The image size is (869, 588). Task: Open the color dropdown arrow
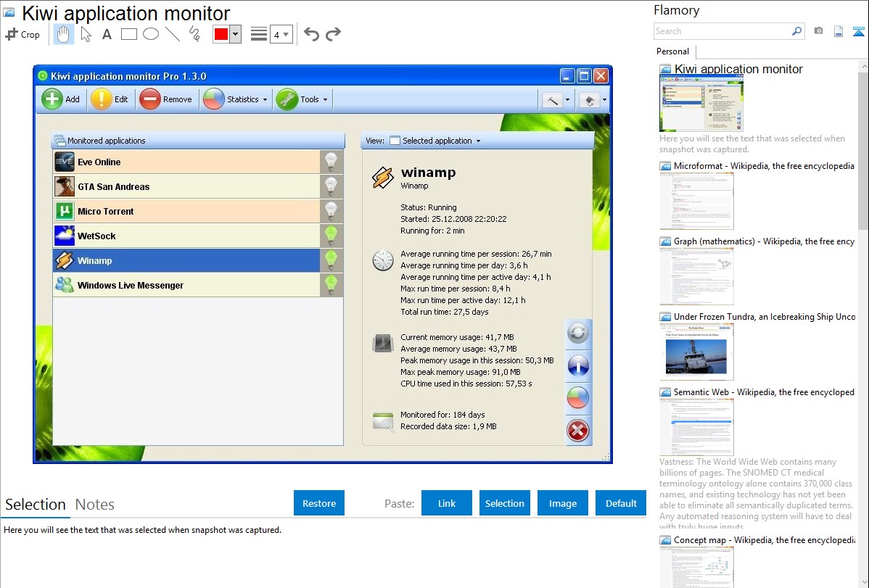tap(236, 34)
